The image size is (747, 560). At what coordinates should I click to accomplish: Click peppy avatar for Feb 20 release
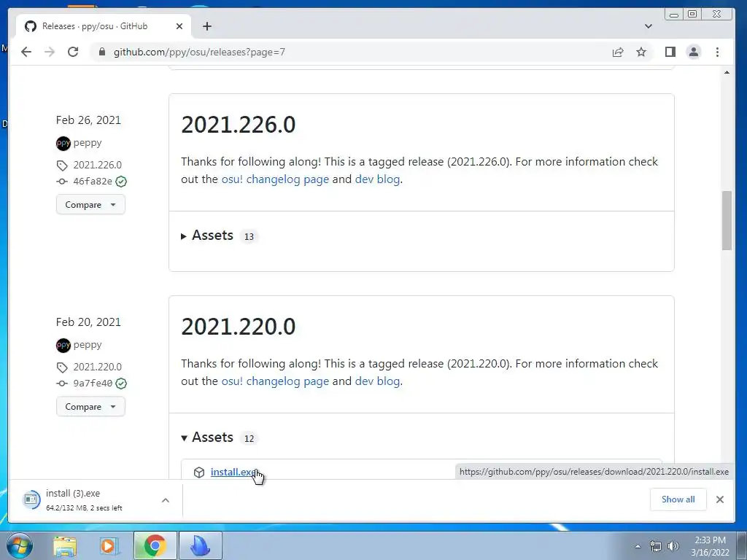click(x=63, y=345)
